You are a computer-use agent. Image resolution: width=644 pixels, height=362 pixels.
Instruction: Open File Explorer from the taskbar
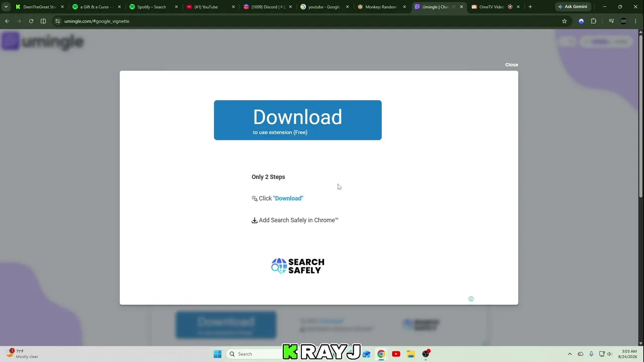[x=411, y=354]
